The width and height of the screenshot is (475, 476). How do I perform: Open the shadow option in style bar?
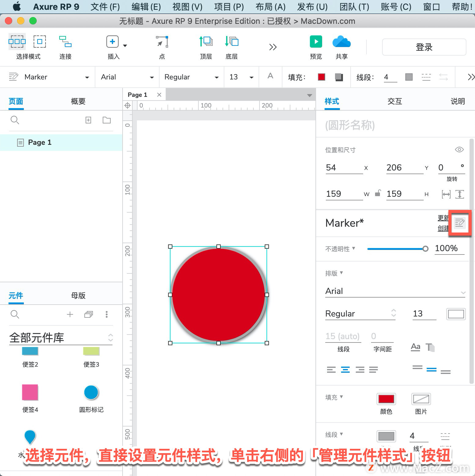pos(339,77)
